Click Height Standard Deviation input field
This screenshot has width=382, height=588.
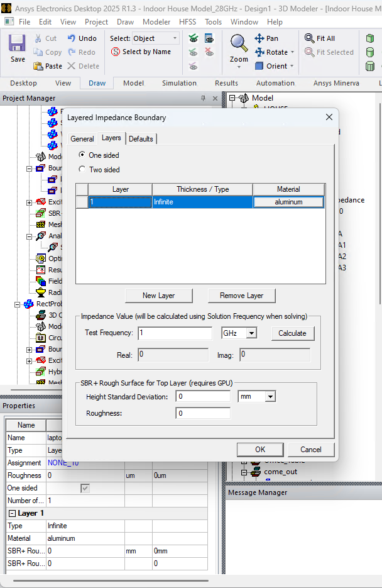(x=203, y=396)
